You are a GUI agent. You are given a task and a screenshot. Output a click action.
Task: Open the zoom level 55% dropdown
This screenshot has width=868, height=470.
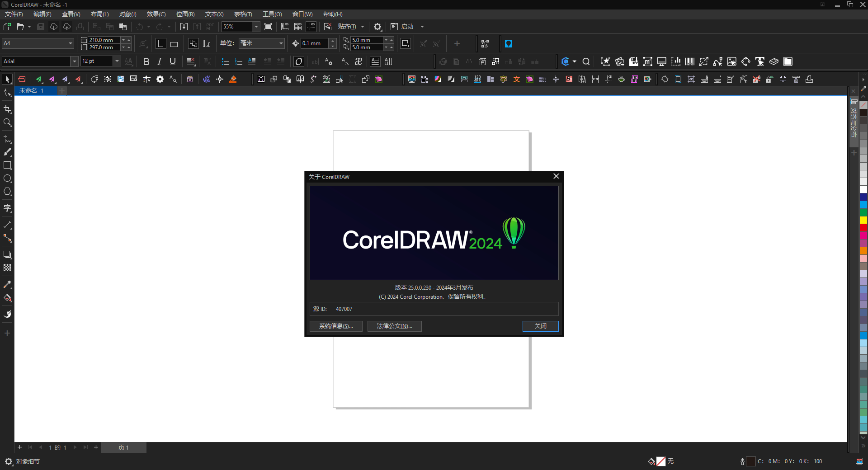pos(256,27)
